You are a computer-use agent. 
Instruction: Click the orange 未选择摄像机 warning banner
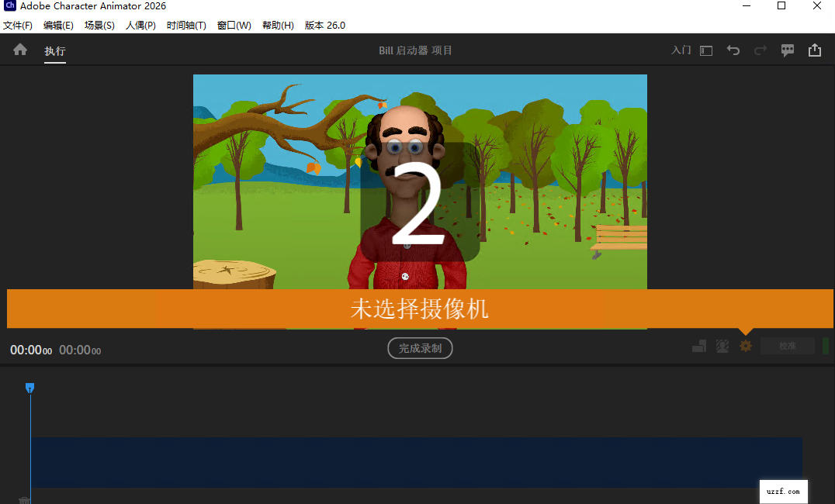[420, 308]
